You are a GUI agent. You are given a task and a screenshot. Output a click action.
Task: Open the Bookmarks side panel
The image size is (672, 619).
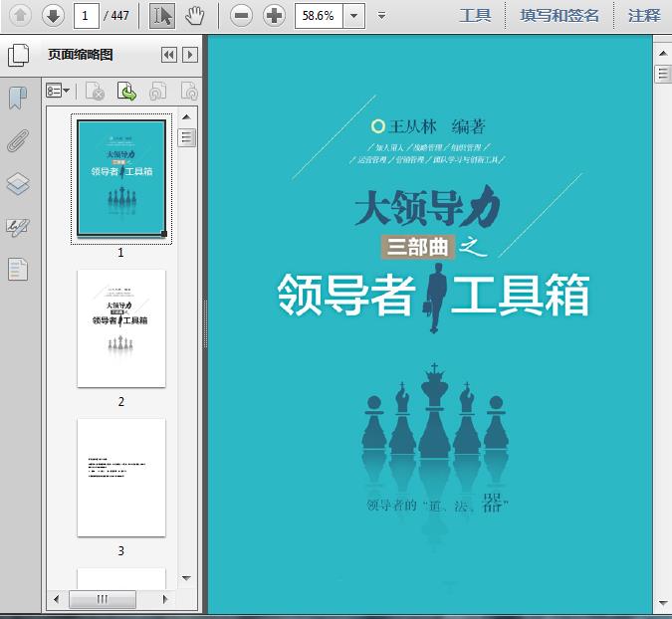tap(18, 99)
